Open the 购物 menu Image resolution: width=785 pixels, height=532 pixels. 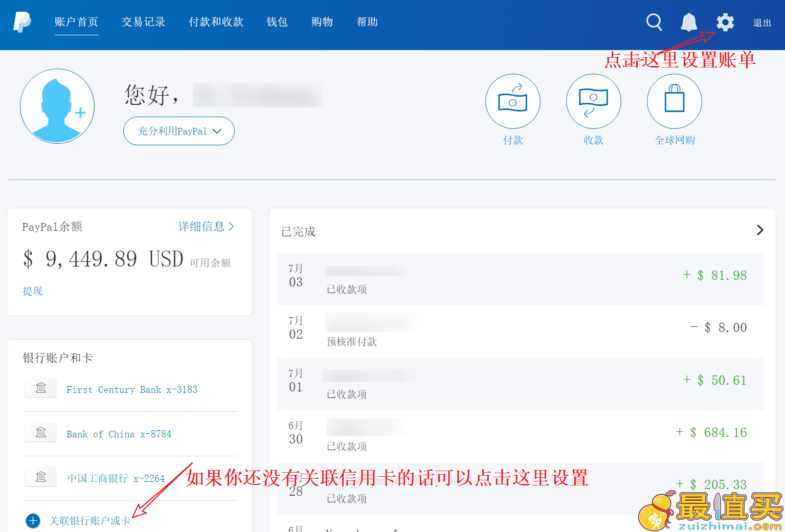(x=322, y=22)
